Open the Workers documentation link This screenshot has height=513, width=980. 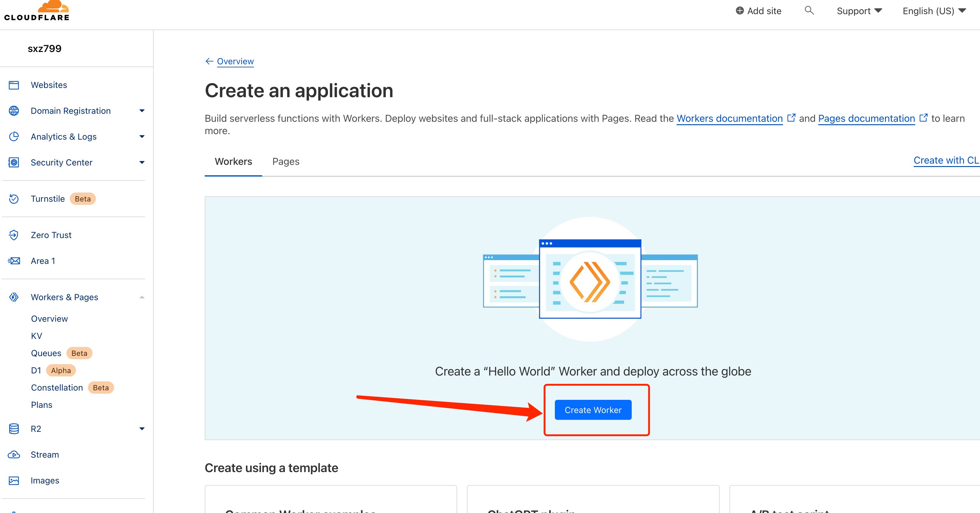(729, 118)
